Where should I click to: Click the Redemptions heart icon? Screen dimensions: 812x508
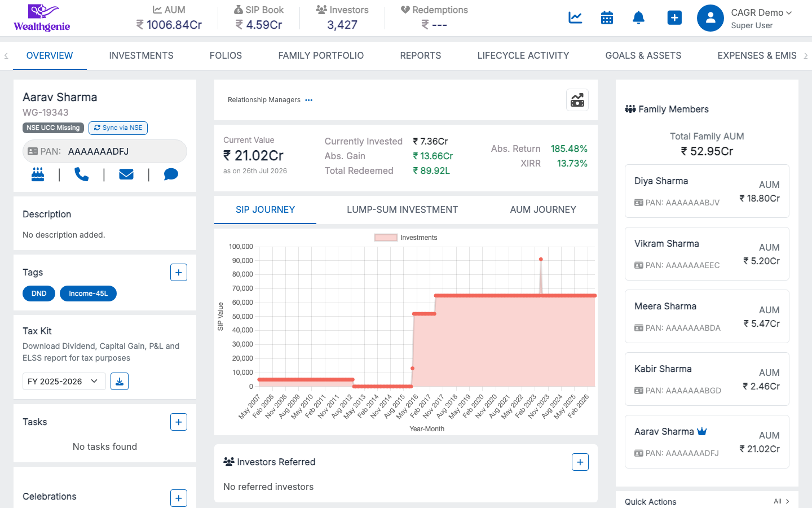coord(405,10)
